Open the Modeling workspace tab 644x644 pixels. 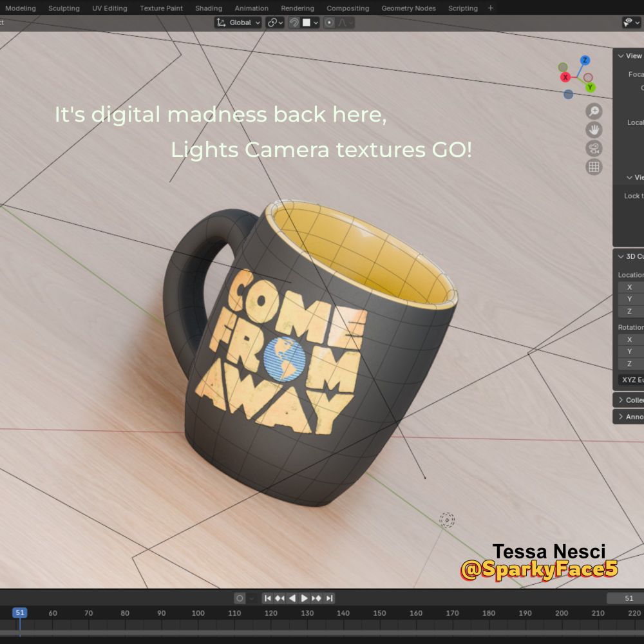[20, 8]
